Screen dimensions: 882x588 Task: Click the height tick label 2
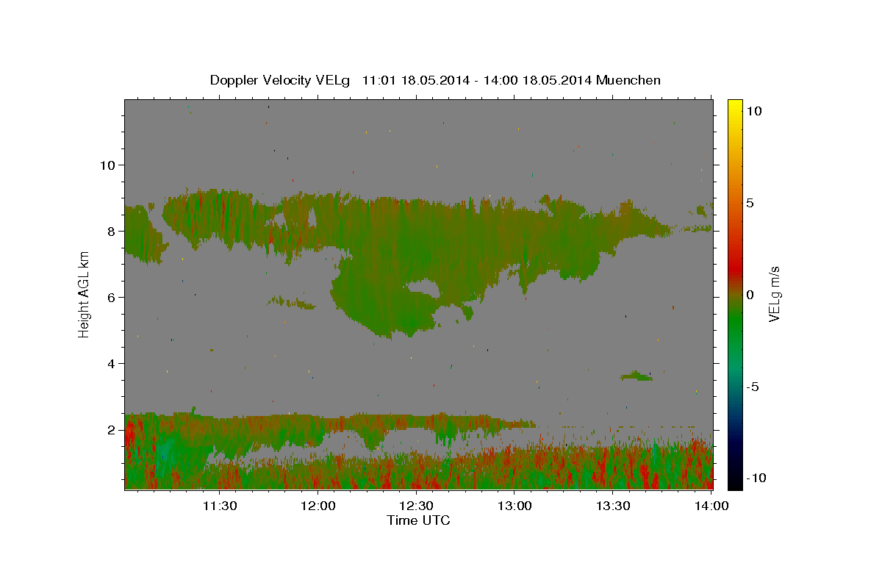click(112, 430)
